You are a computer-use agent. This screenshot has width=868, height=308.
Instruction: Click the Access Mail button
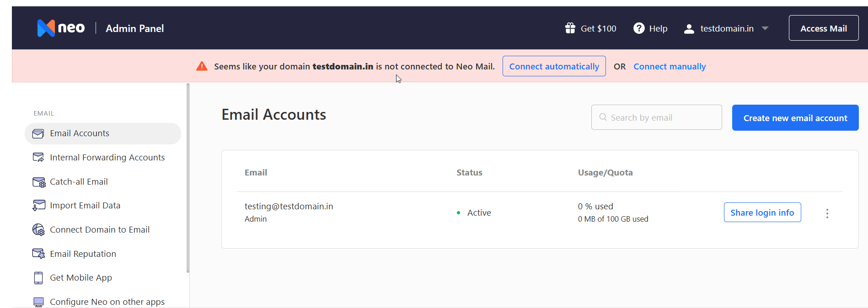(824, 28)
